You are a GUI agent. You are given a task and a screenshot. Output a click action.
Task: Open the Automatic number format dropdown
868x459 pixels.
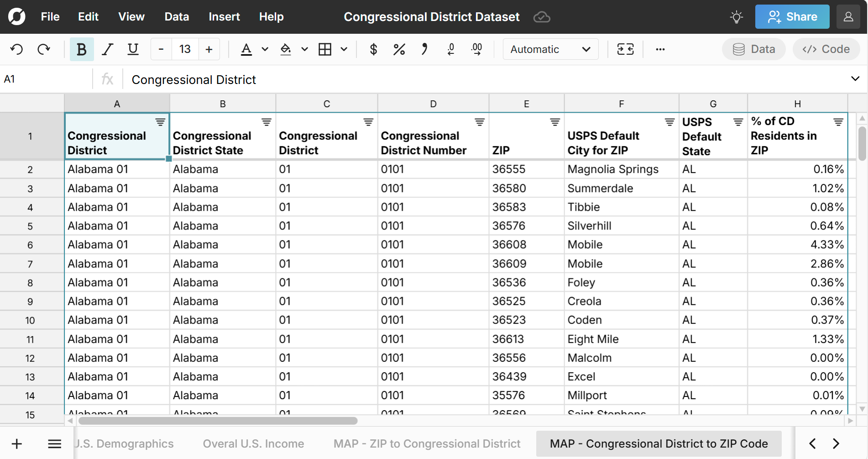[x=550, y=49]
